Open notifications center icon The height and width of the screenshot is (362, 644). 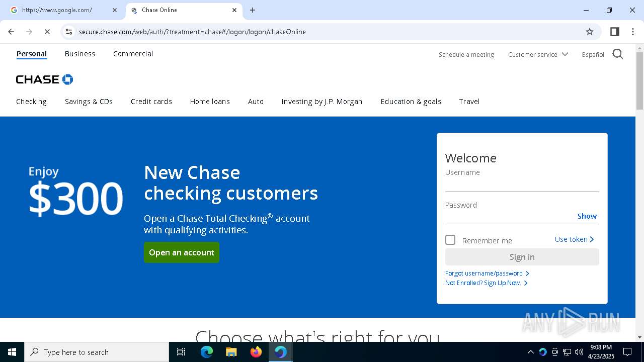click(x=627, y=352)
